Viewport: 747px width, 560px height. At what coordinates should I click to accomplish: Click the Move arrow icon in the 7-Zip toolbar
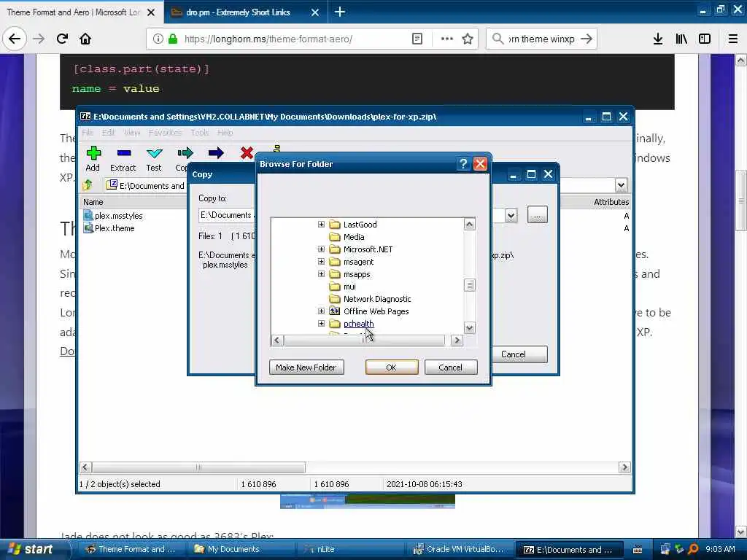pos(216,153)
